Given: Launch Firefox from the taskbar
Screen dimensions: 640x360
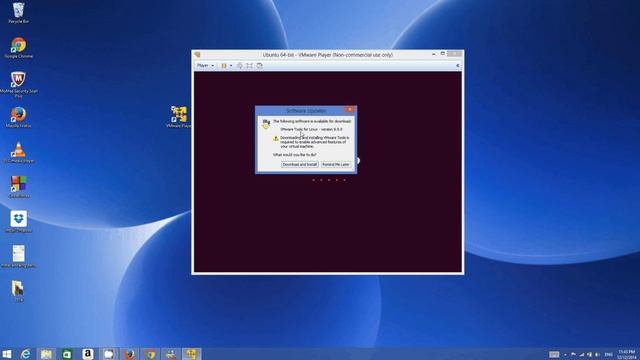Looking at the screenshot, I should [129, 354].
